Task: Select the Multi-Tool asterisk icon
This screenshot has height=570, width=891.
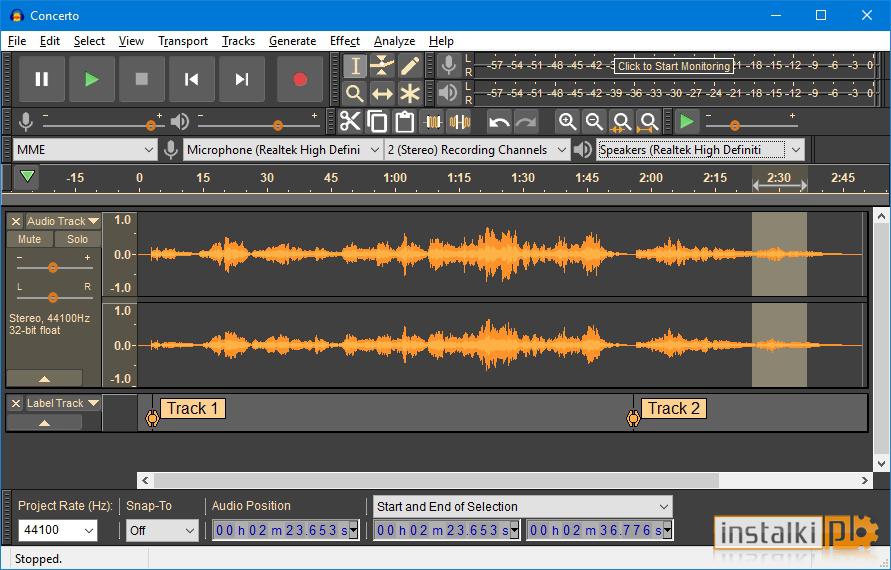Action: (x=410, y=93)
